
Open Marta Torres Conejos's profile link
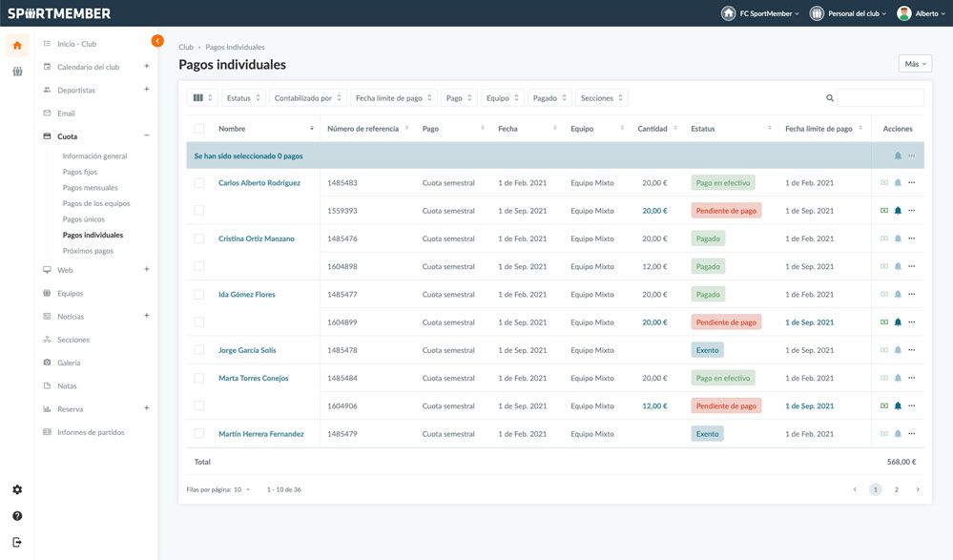tap(254, 378)
